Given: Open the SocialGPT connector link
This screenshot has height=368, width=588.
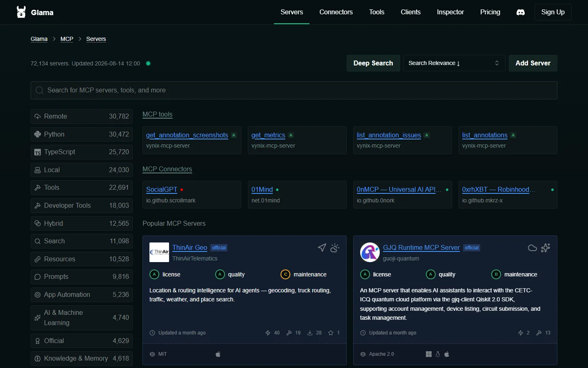Looking at the screenshot, I should pos(162,190).
